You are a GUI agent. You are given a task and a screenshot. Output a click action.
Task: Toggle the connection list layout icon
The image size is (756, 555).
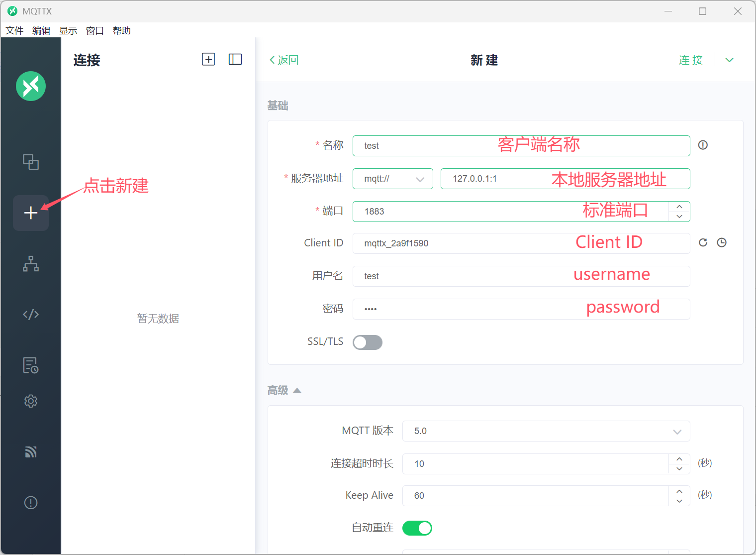pyautogui.click(x=235, y=59)
